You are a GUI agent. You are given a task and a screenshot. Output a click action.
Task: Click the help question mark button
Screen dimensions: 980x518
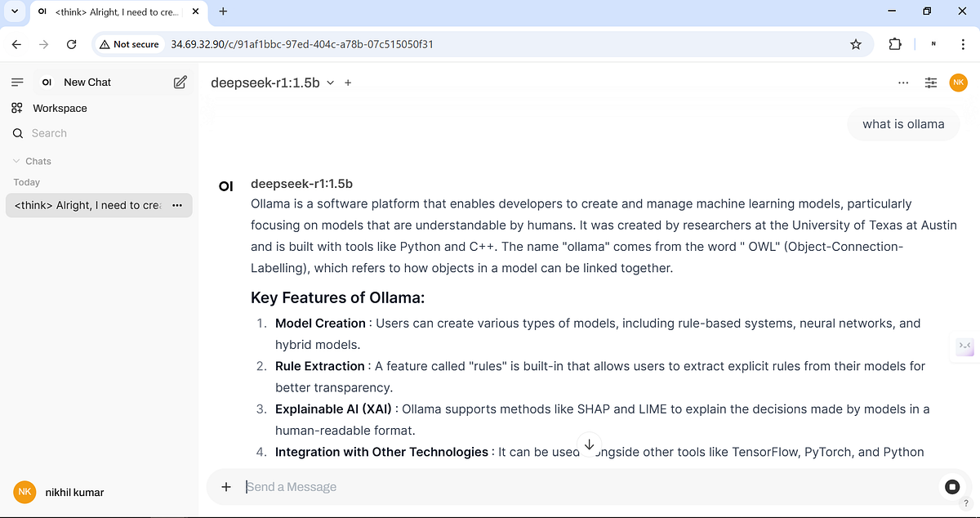point(965,503)
